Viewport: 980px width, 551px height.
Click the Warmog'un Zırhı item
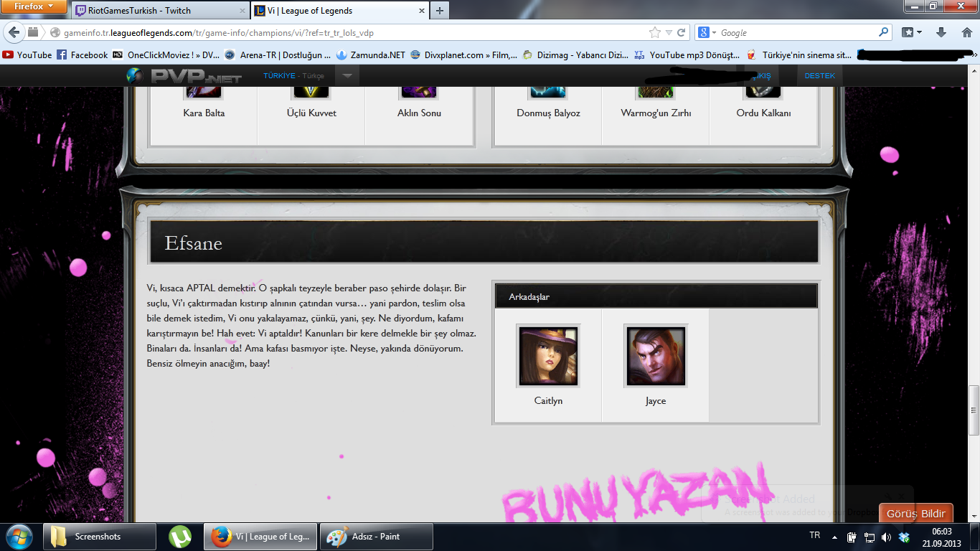click(656, 113)
